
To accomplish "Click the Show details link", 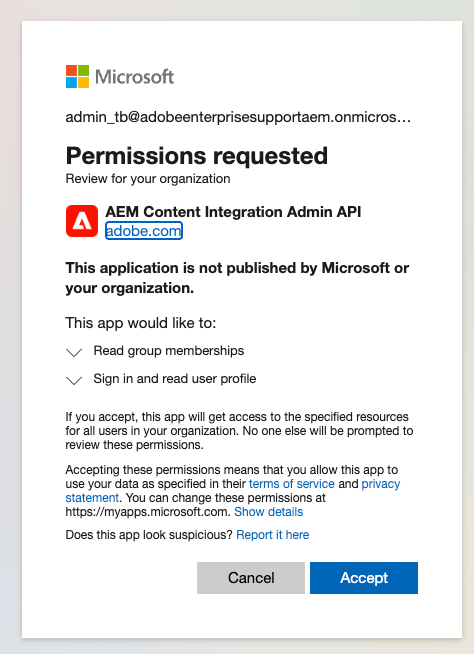I will (268, 512).
